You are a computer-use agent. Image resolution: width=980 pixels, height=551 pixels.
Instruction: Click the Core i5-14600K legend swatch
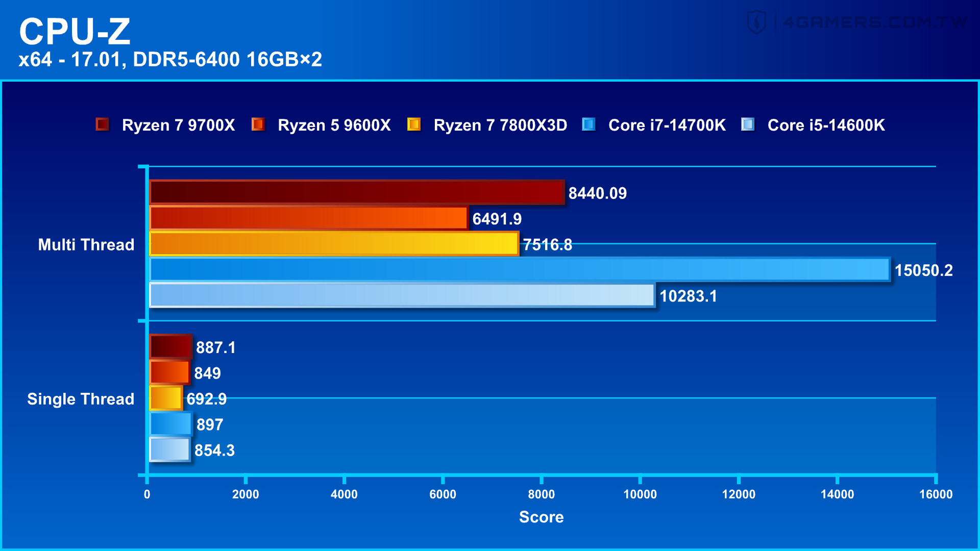(748, 124)
